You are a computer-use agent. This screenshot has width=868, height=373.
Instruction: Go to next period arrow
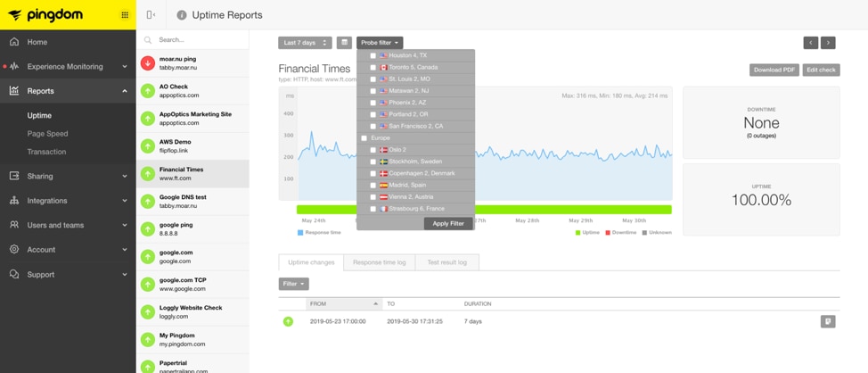828,43
